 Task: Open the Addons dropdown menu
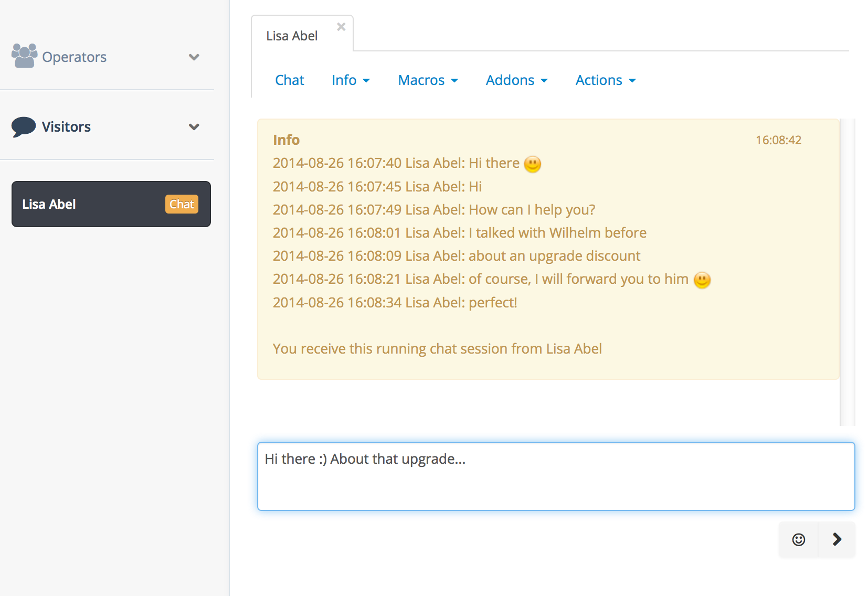tap(517, 80)
